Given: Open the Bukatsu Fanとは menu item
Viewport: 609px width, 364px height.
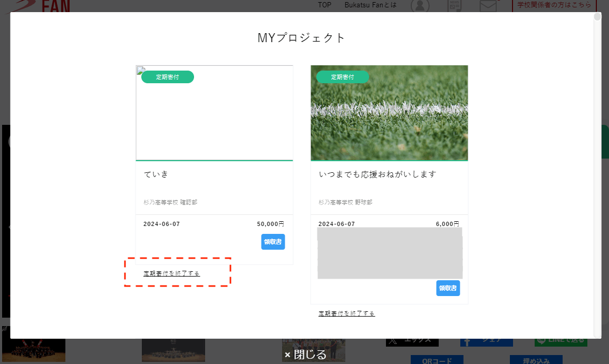Looking at the screenshot, I should pos(371,5).
